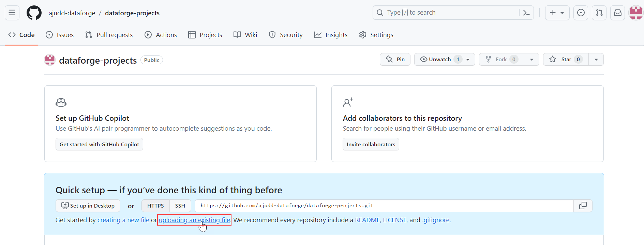Click Add collaborators to this repository heading
The height and width of the screenshot is (245, 644).
click(x=402, y=118)
